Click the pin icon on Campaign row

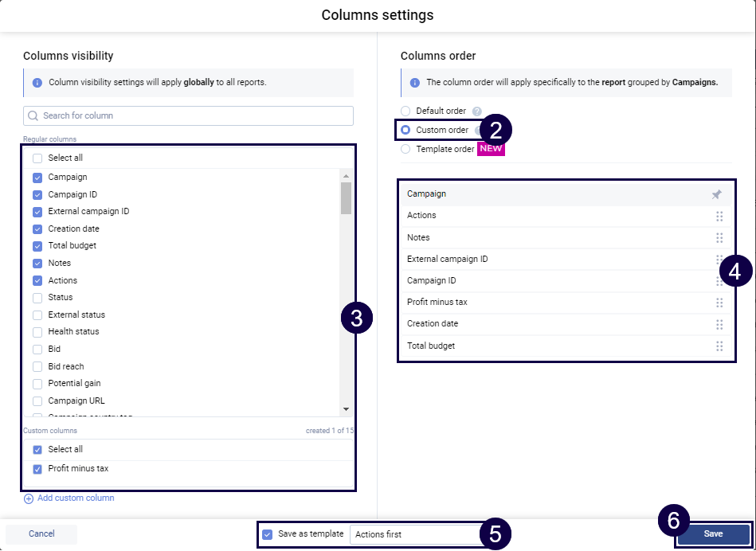716,194
